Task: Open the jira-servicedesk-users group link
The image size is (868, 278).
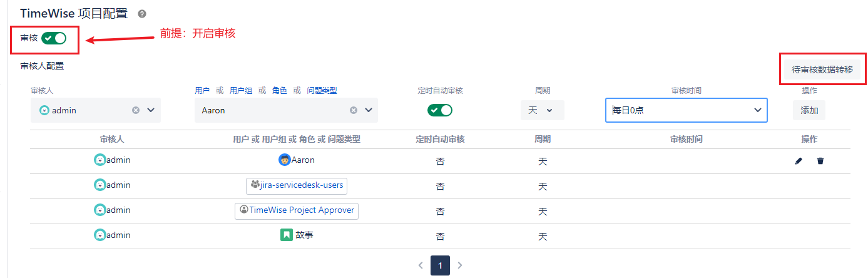Action: click(297, 185)
